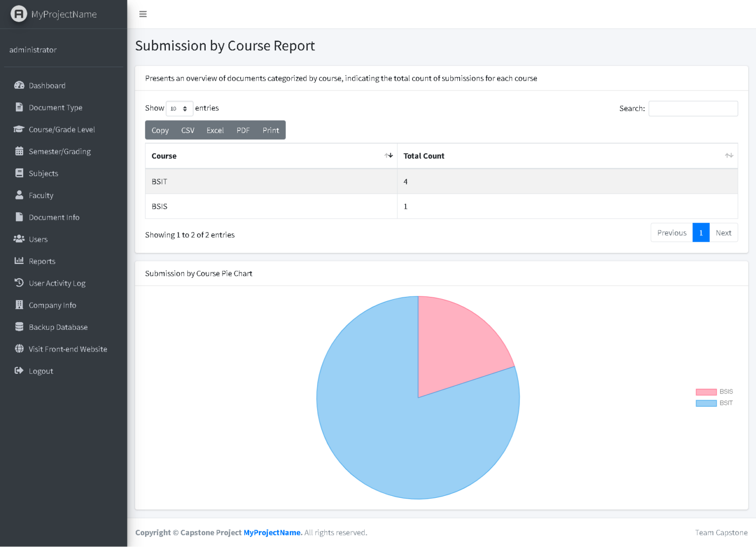Screen dimensions: 756x547
Task: Click the Backup Database icon
Action: [19, 326]
